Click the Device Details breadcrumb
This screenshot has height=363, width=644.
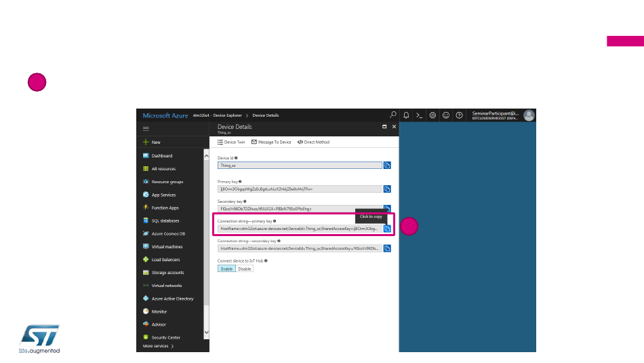[265, 115]
